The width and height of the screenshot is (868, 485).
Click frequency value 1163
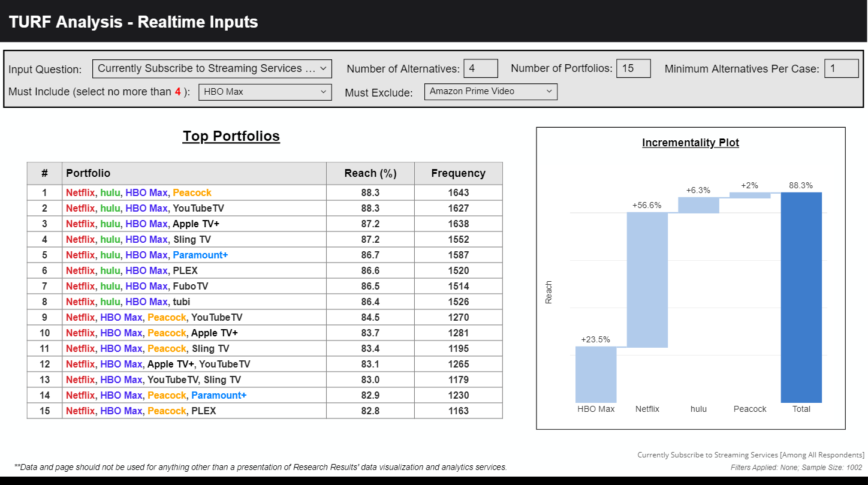(459, 411)
